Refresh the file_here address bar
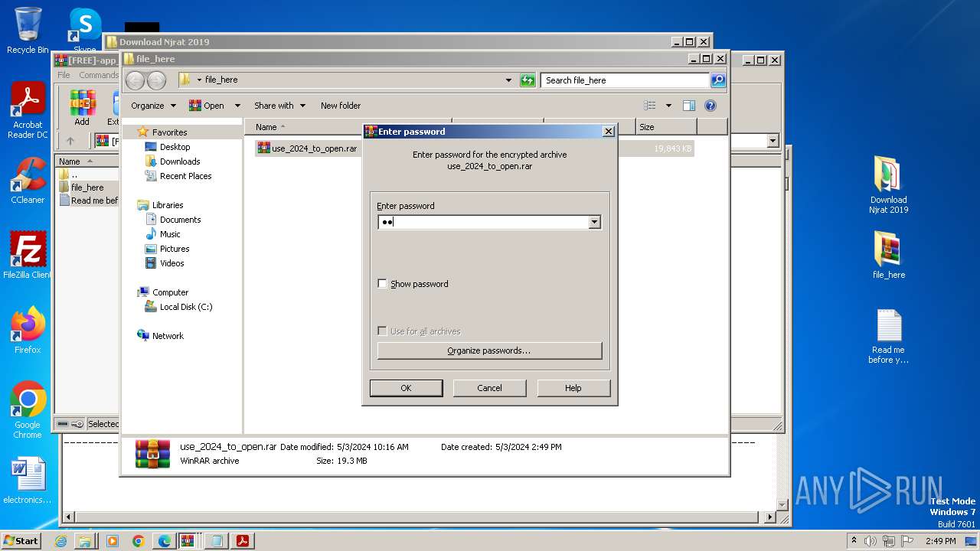Viewport: 980px width, 551px height. click(528, 80)
